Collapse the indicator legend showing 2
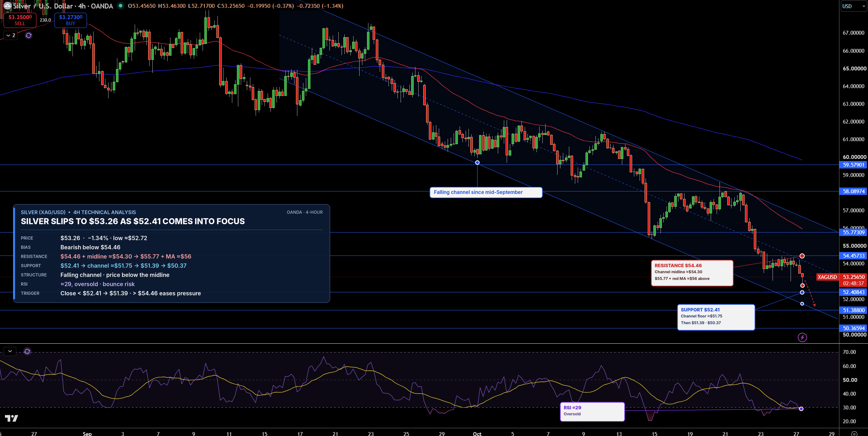868x436 pixels. tap(11, 35)
